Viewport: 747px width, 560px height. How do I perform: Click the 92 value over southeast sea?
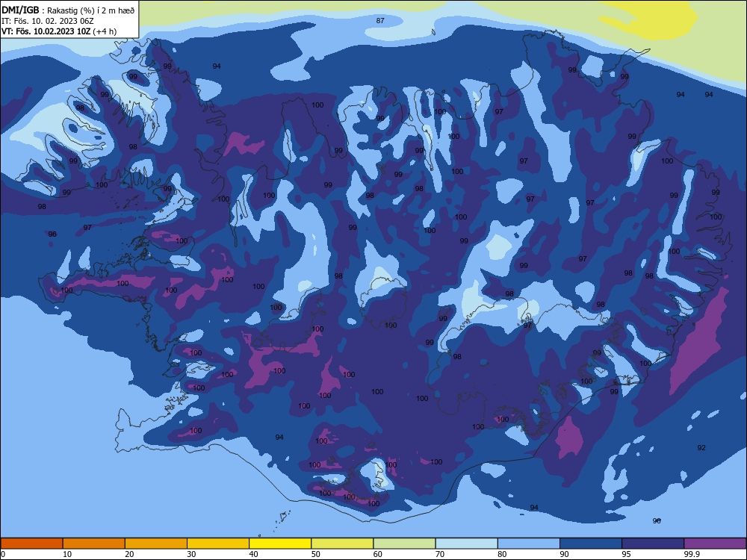click(x=701, y=447)
